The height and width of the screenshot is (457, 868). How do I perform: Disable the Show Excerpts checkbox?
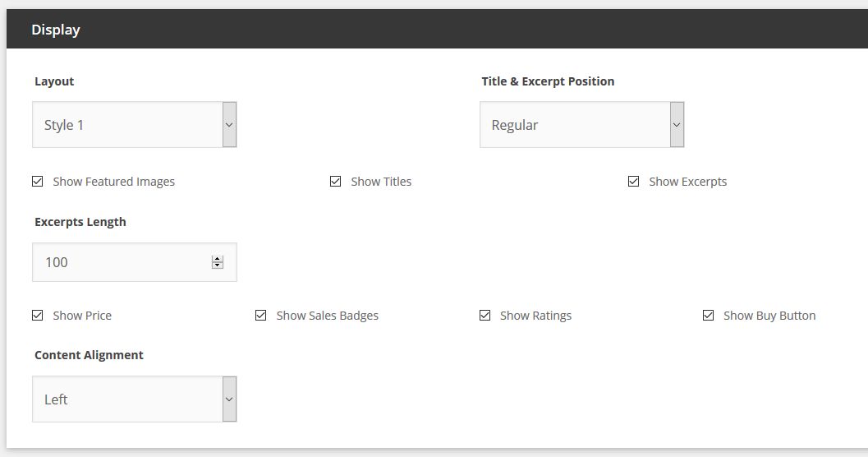click(x=634, y=182)
